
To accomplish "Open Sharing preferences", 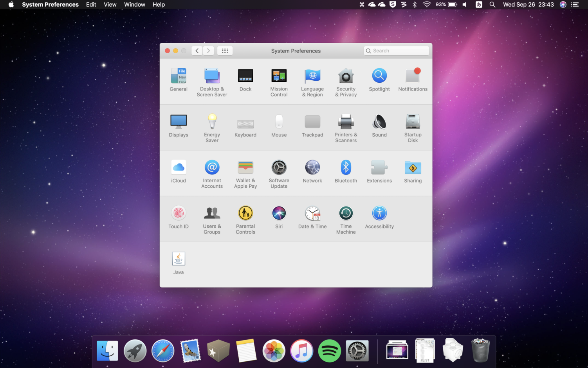I will coord(413,172).
